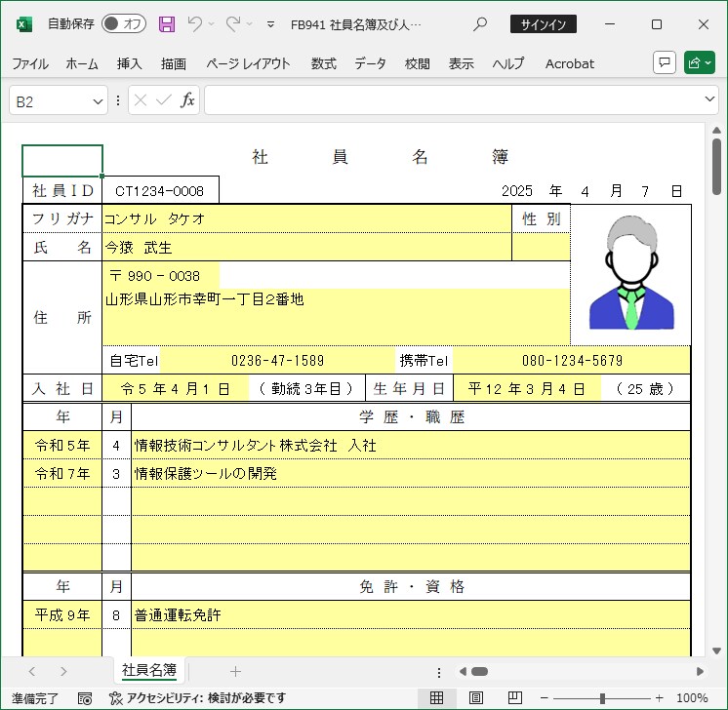Switch to Page Break Preview
Image resolution: width=728 pixels, height=710 pixels.
tap(515, 698)
